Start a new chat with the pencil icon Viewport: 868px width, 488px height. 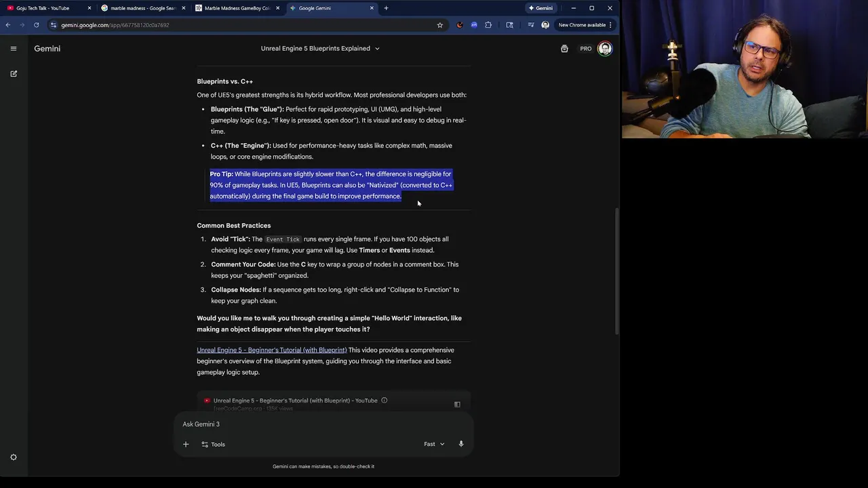tap(14, 73)
